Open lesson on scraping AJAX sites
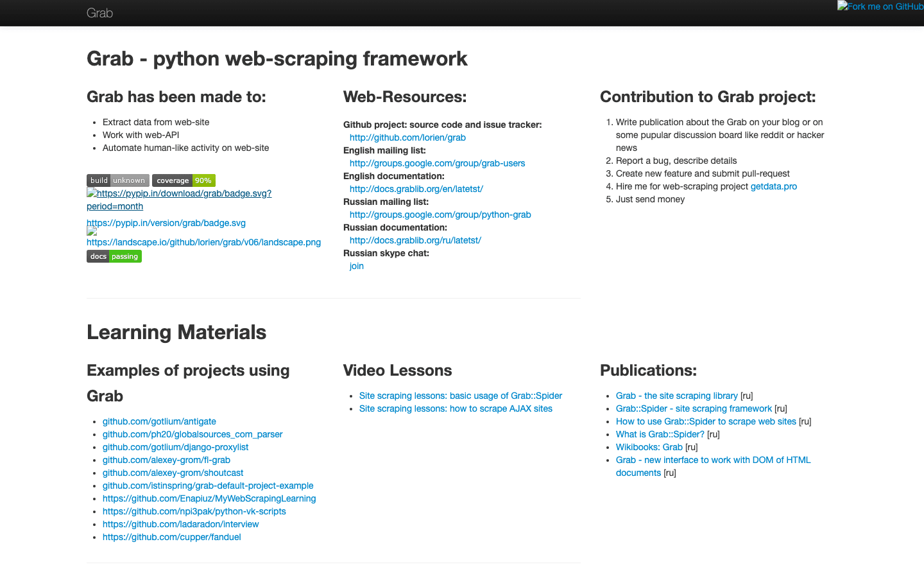Image resolution: width=924 pixels, height=578 pixels. pos(456,408)
